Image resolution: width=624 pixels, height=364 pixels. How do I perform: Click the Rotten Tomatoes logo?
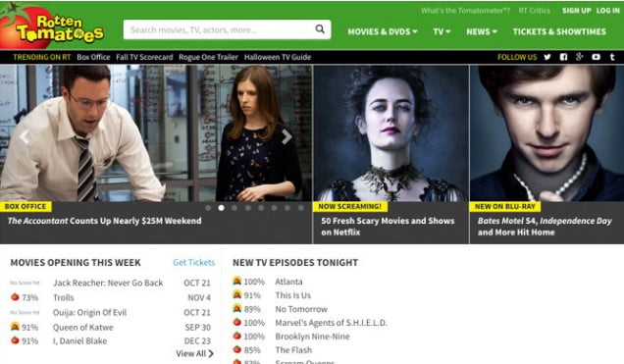tap(52, 27)
